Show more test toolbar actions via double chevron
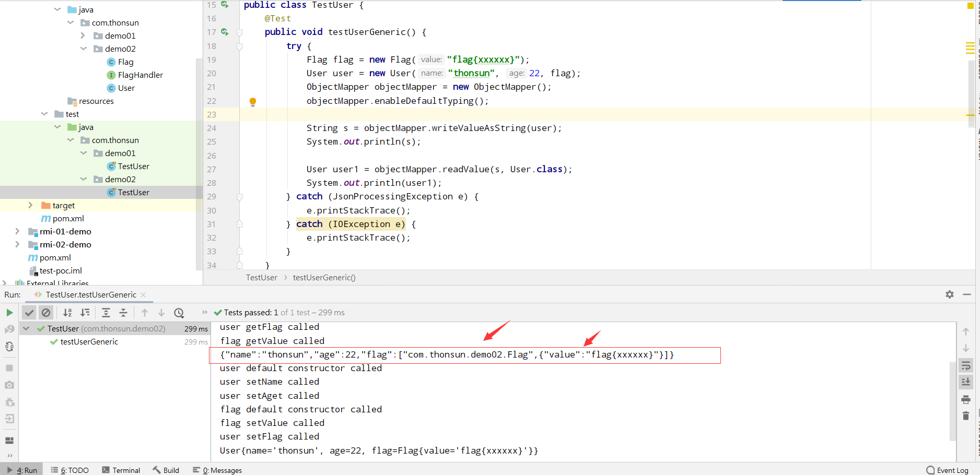The width and height of the screenshot is (980, 475). pyautogui.click(x=205, y=313)
